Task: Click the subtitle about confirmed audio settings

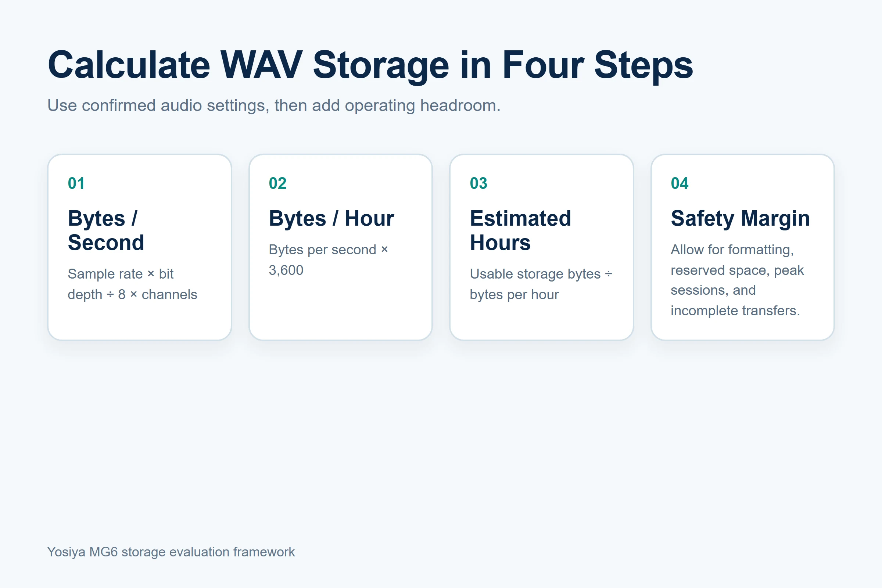Action: [274, 105]
